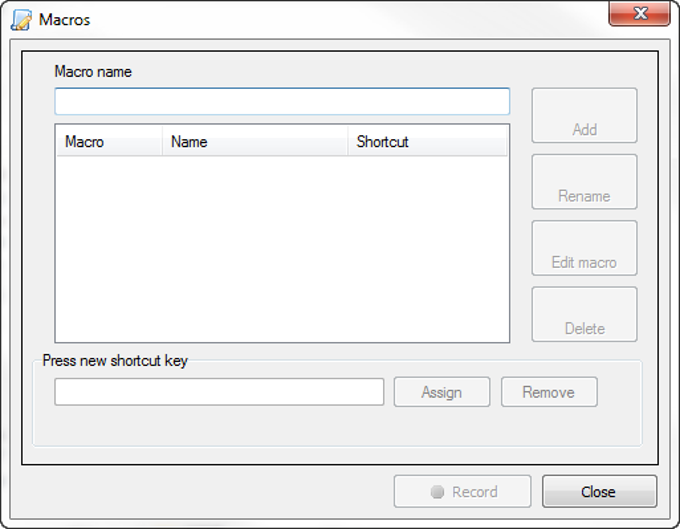Start recording with the Record button
The image size is (680, 529).
coord(462,492)
